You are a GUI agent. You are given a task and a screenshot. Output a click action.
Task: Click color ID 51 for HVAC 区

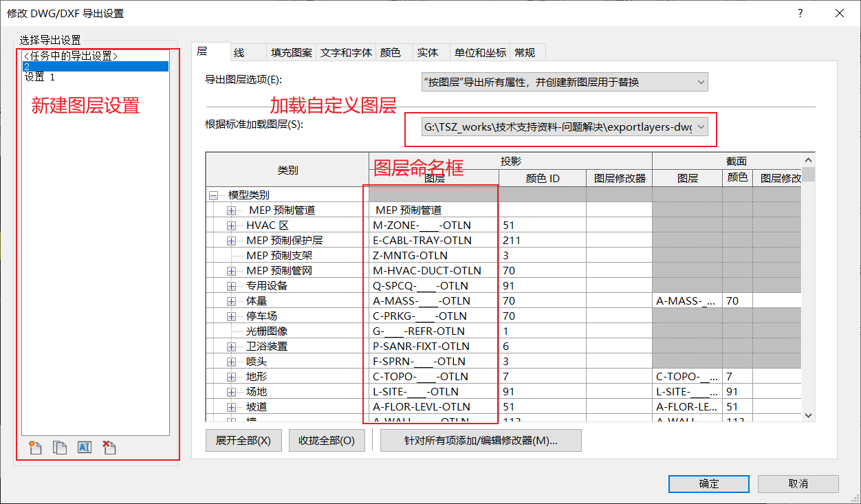[x=543, y=226]
